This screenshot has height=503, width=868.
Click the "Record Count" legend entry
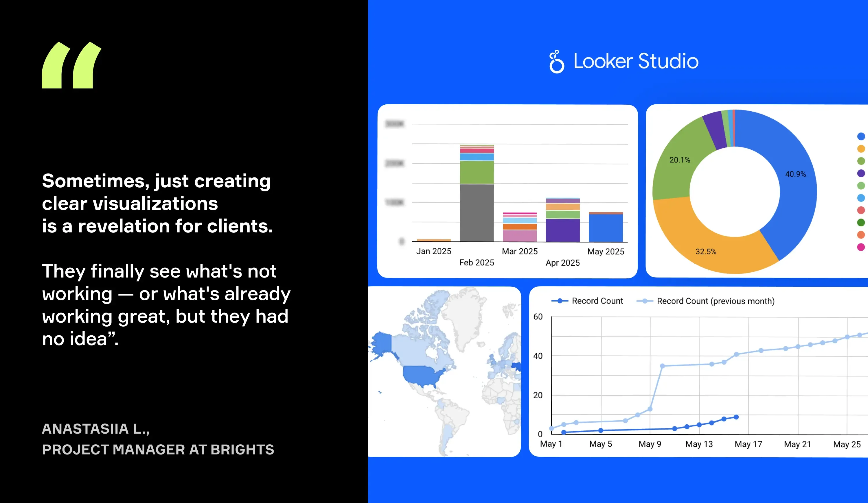click(587, 301)
